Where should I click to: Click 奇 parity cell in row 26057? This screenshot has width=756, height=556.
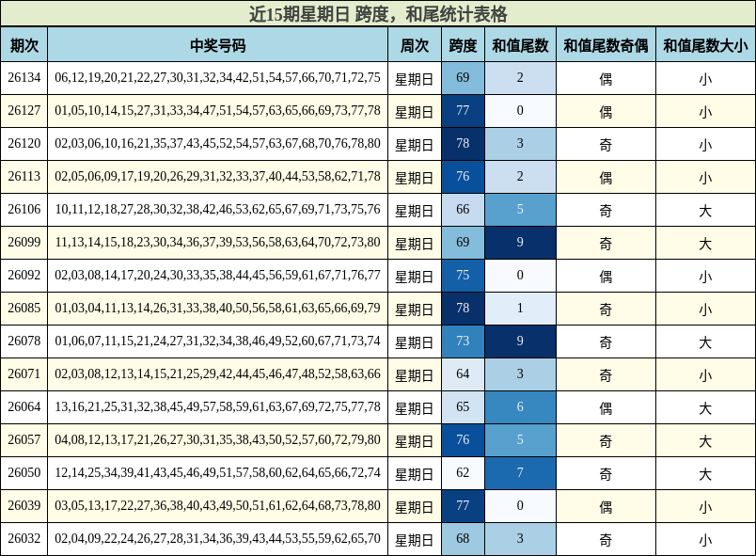pos(606,440)
